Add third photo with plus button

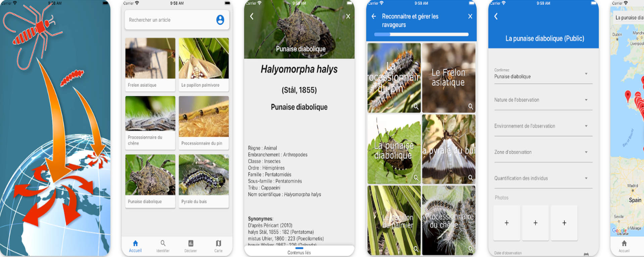565,223
